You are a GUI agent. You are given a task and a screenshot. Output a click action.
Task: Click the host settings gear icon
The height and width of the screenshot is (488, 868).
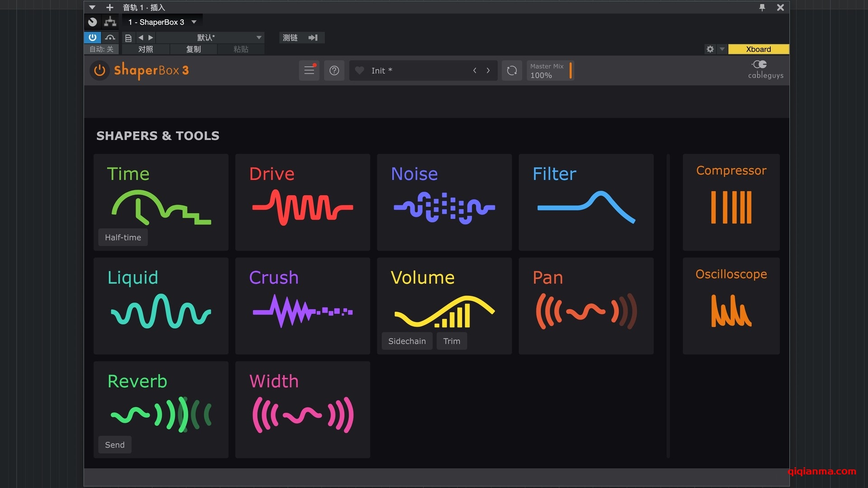(710, 49)
